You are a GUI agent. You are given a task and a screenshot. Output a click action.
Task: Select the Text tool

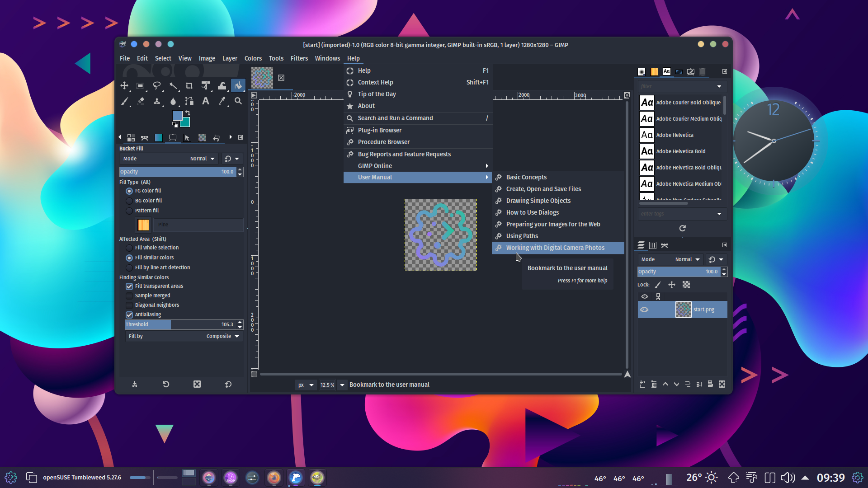pyautogui.click(x=206, y=101)
